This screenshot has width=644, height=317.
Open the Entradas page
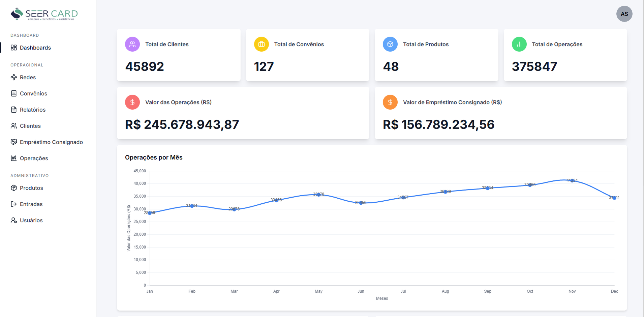(31, 204)
